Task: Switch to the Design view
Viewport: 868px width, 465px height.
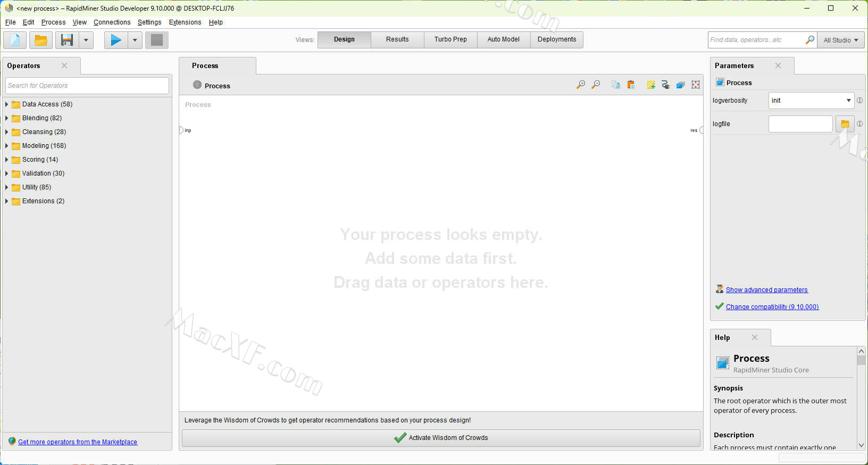Action: tap(344, 39)
